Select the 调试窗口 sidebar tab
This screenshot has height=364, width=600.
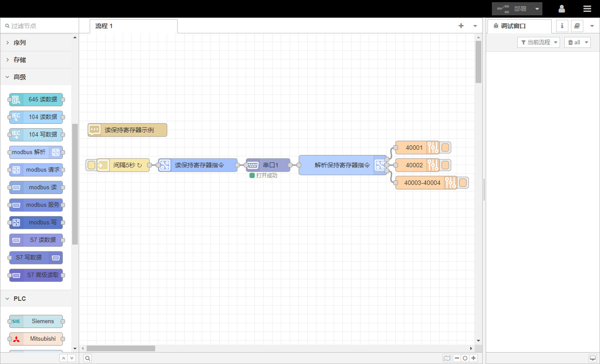513,26
